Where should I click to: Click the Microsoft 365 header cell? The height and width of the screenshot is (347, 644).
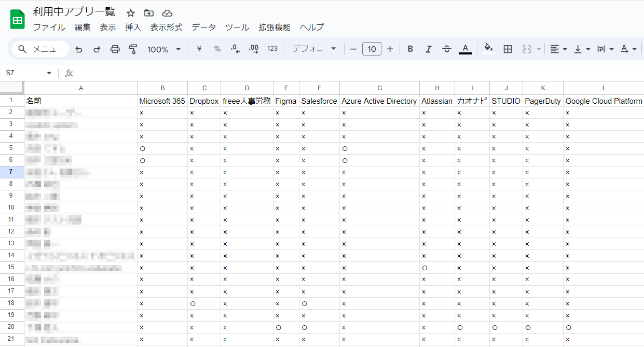(x=162, y=101)
